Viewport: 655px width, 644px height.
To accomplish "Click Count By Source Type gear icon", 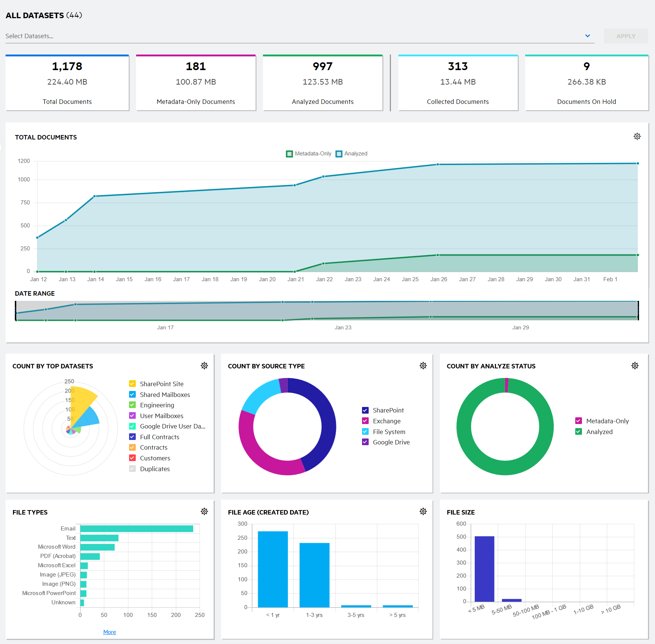I will pos(423,366).
